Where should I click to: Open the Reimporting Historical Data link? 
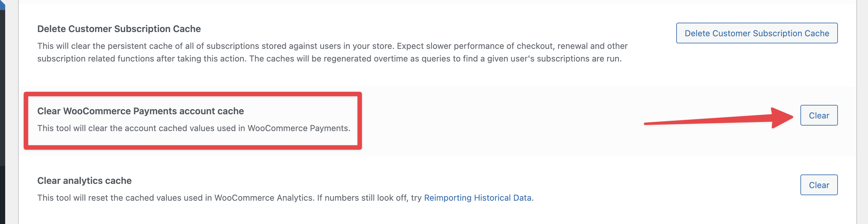477,198
